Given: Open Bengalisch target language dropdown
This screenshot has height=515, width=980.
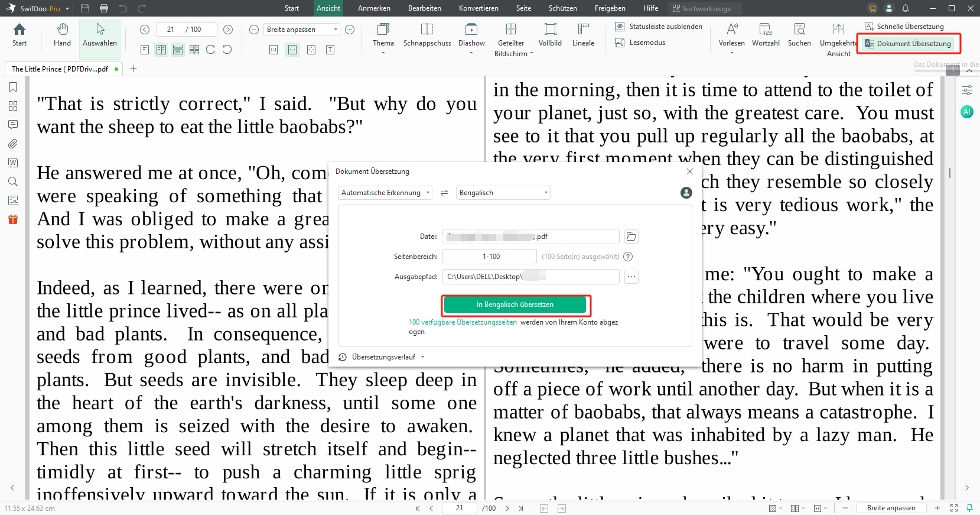Looking at the screenshot, I should pos(503,193).
